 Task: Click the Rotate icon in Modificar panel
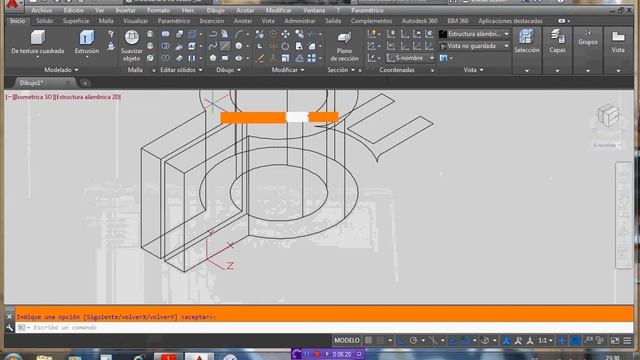click(x=285, y=46)
